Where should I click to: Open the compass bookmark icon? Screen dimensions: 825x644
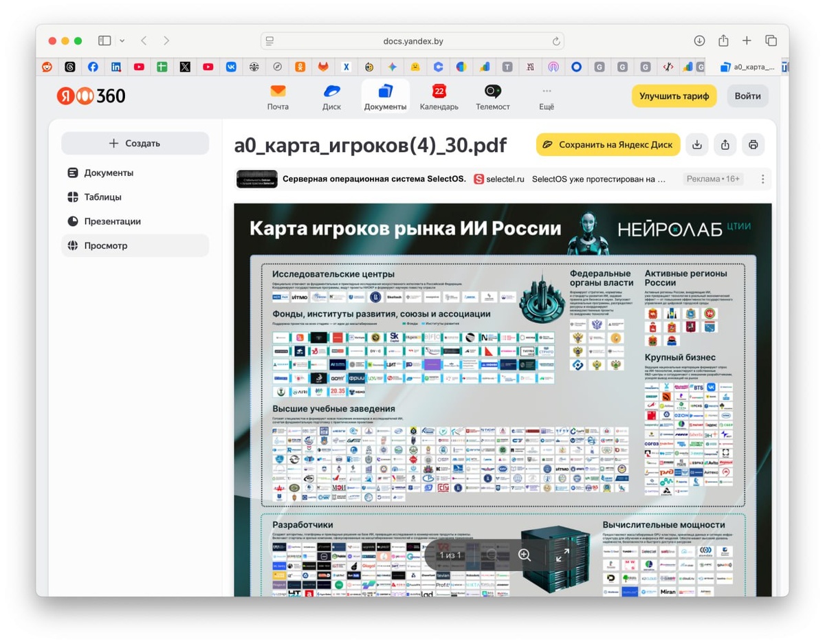coord(277,67)
